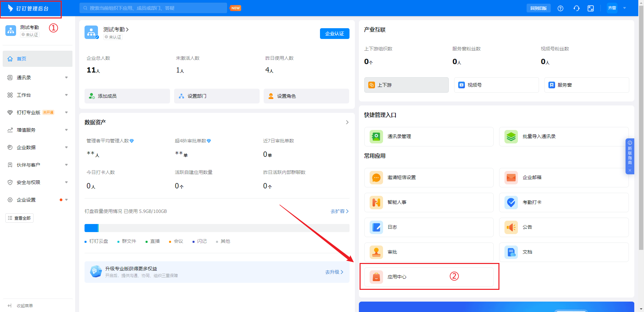The image size is (644, 312).
Task: Click the 批量导入通讯录 stack icon
Action: [511, 137]
